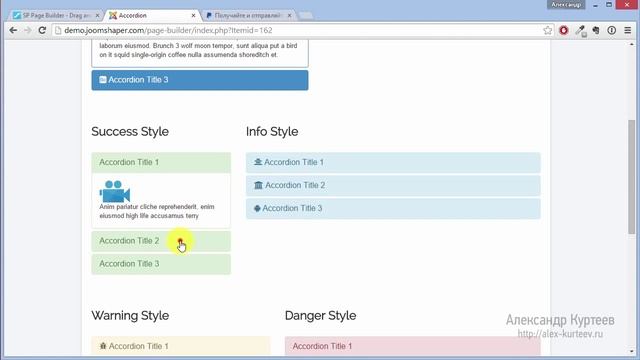This screenshot has height=360, width=640.
Task: Click the 'laborum eiusmod. Brunch 3 wolf moon' paragraph
Action: (x=198, y=50)
